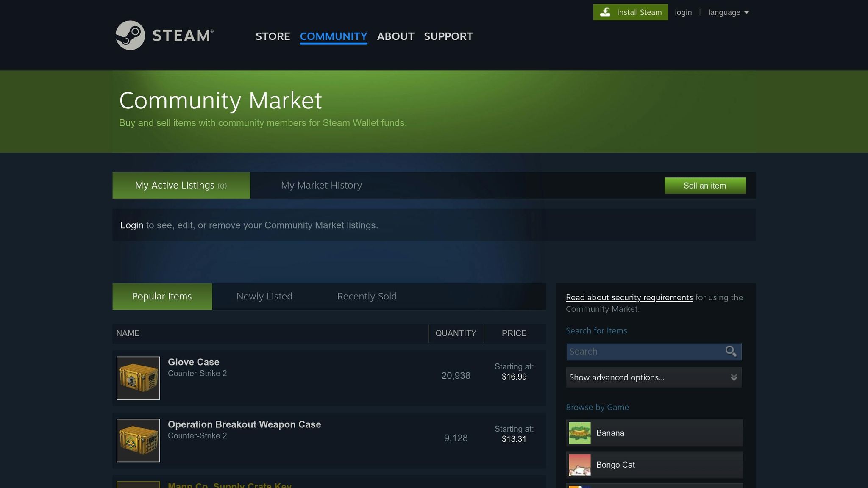Click the quantity 20,938
The width and height of the screenshot is (868, 488).
click(456, 376)
